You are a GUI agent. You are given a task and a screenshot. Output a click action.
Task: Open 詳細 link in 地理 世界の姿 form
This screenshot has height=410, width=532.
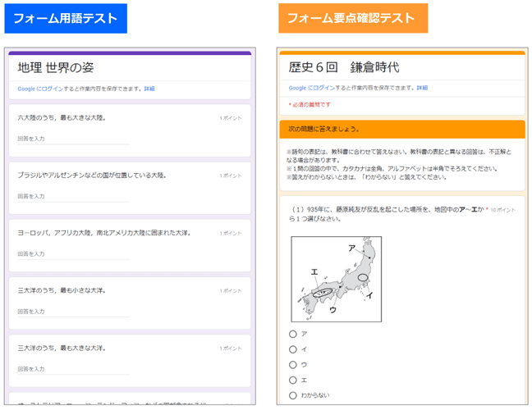click(x=149, y=89)
